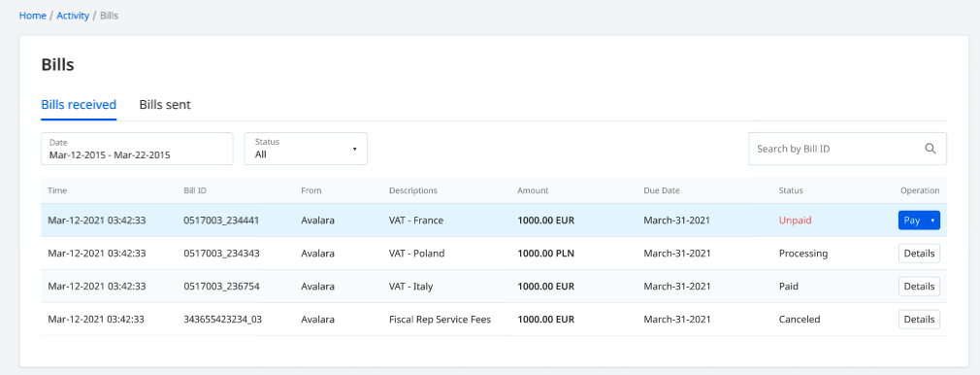This screenshot has height=375, width=980.
Task: Click the Fiscal Rep Service Fees description
Action: pyautogui.click(x=440, y=320)
